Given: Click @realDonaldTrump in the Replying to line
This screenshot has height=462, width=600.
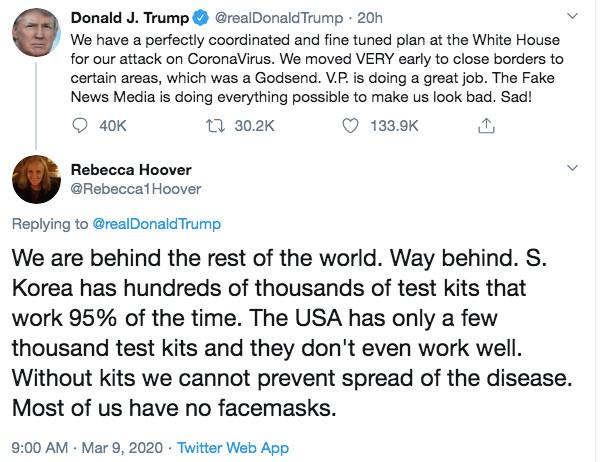Looking at the screenshot, I should 156,224.
